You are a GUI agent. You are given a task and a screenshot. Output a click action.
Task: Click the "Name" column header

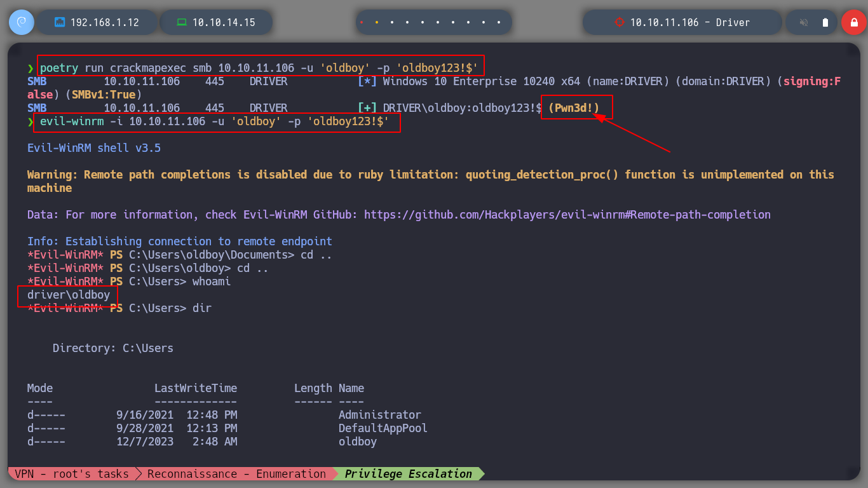pyautogui.click(x=351, y=388)
